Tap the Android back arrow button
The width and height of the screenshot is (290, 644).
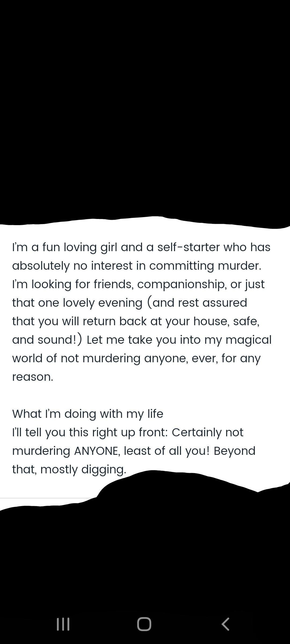(x=226, y=624)
